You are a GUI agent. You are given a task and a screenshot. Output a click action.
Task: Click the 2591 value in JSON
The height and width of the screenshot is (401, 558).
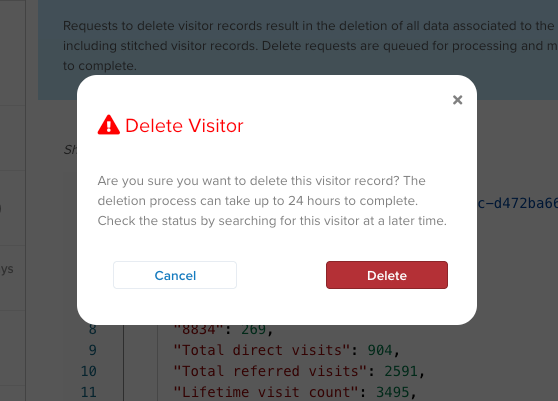pyautogui.click(x=401, y=371)
